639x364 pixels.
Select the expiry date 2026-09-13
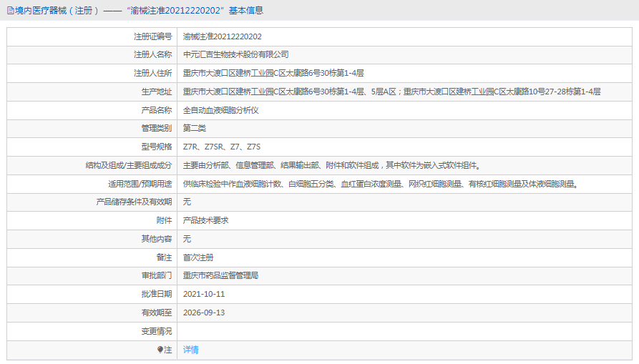click(x=204, y=313)
